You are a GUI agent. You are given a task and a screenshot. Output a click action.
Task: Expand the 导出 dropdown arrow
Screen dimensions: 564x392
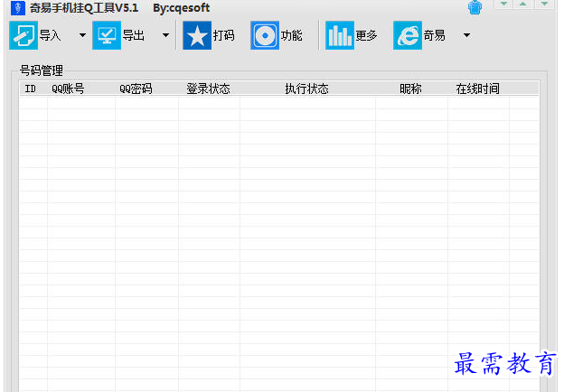click(x=165, y=35)
